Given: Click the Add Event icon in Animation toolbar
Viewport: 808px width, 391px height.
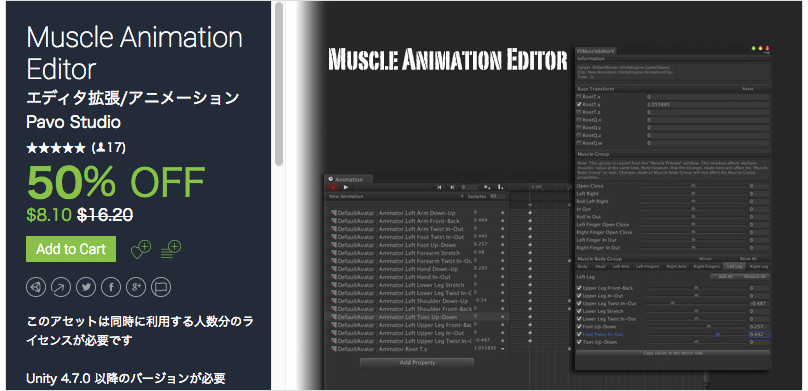Looking at the screenshot, I should point(500,188).
